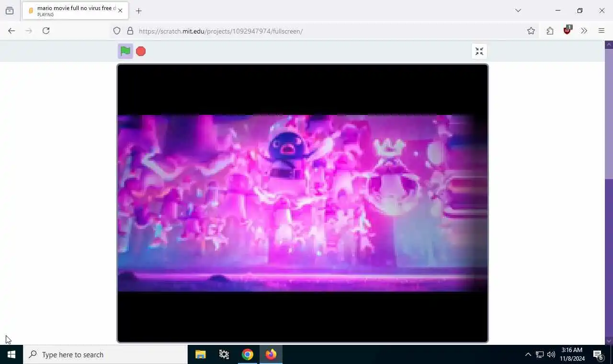Open the tracking protection shield icon

[x=117, y=31]
